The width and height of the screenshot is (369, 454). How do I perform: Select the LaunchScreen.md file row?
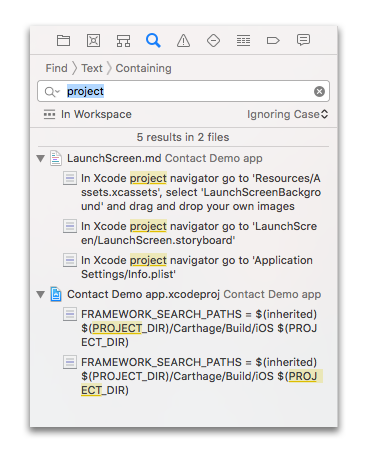[x=183, y=158]
